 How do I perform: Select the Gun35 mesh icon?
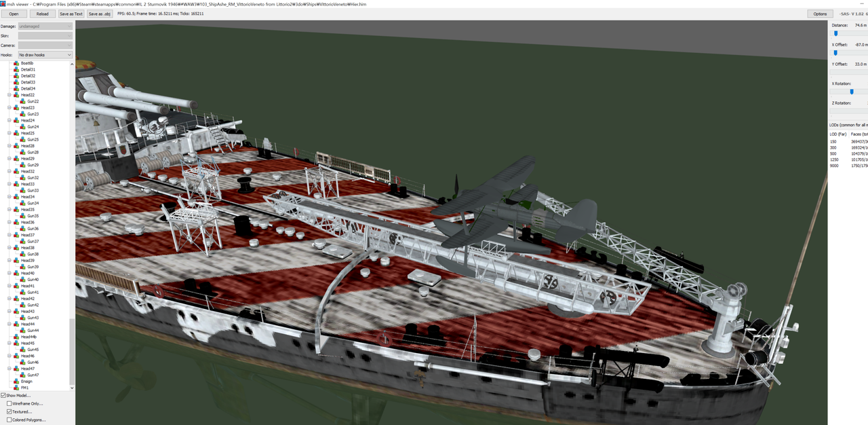pos(23,216)
